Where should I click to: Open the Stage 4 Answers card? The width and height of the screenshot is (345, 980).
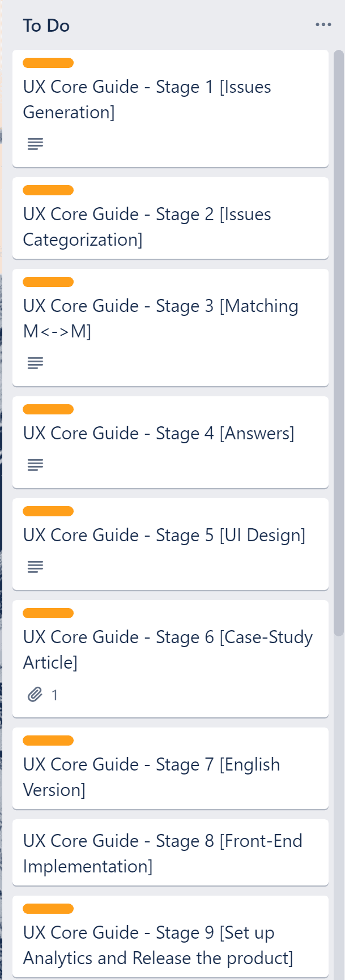(159, 433)
